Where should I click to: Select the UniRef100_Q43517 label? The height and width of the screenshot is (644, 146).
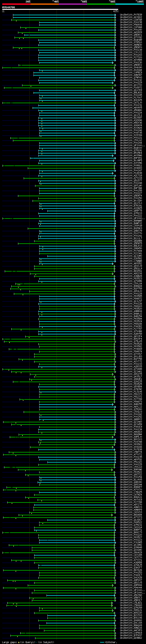coord(131,377)
